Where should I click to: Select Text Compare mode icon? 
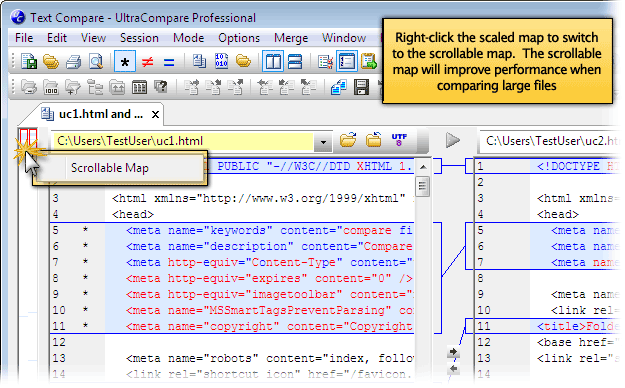pos(199,61)
